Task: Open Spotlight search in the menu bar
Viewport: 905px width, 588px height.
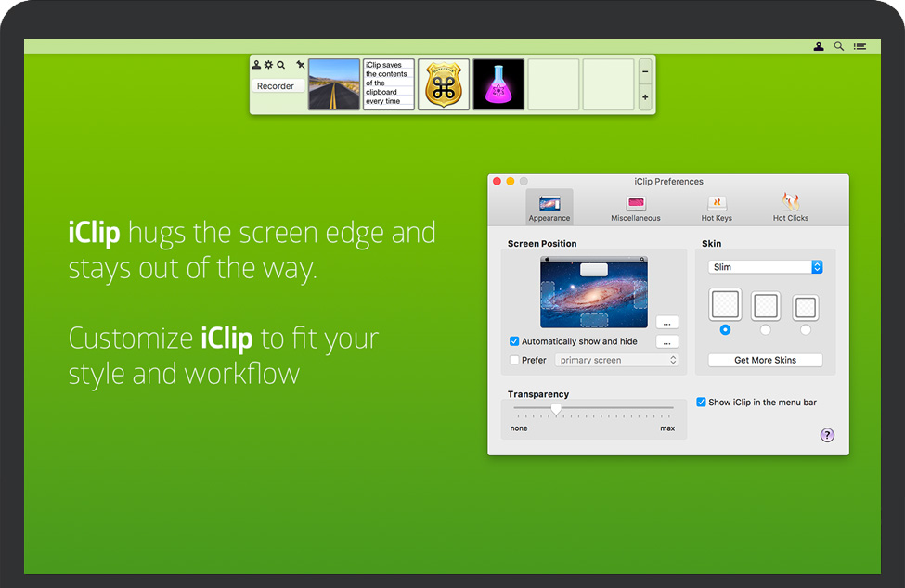Action: click(839, 46)
